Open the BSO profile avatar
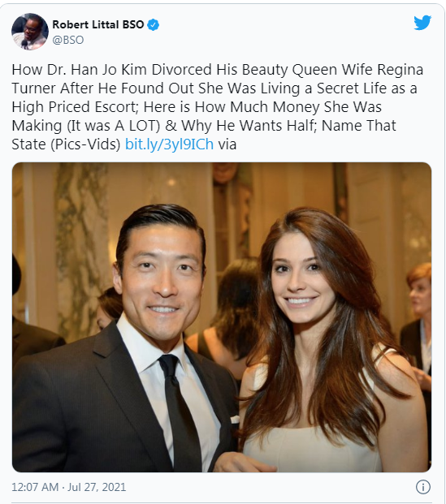Screen dimensions: 446x504 tap(30, 32)
